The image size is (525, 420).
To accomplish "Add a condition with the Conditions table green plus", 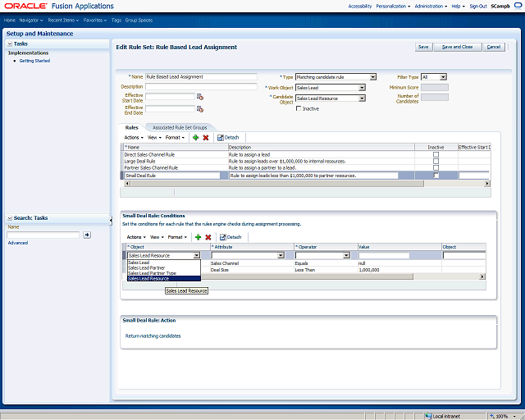I will click(199, 237).
